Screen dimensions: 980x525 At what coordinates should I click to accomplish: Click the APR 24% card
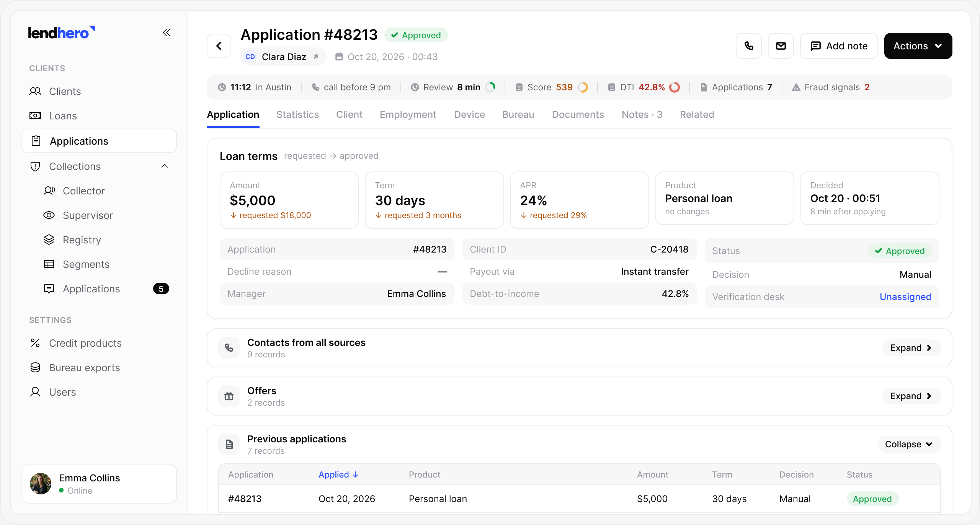(x=579, y=200)
